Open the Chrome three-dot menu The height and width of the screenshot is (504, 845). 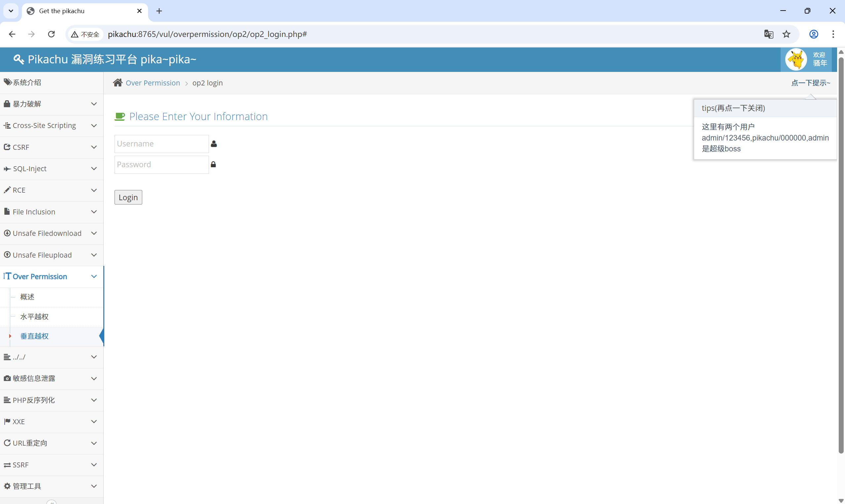click(833, 34)
